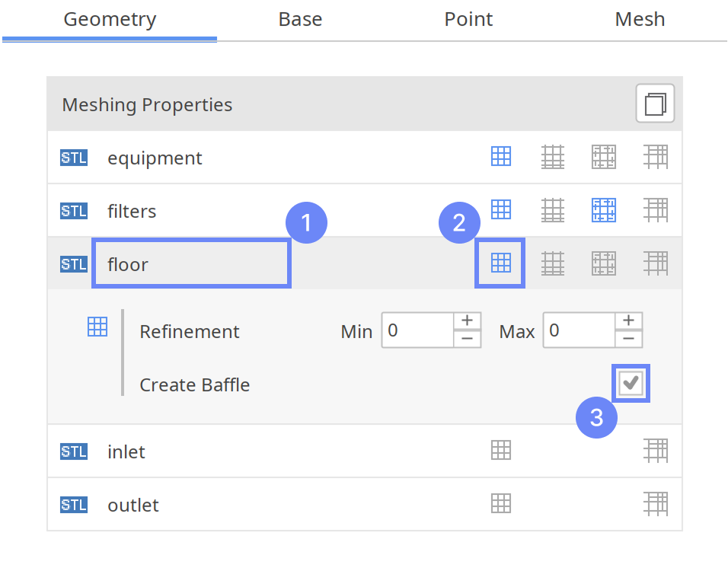Switch to the Base tab
The height and width of the screenshot is (571, 728).
coord(300,19)
